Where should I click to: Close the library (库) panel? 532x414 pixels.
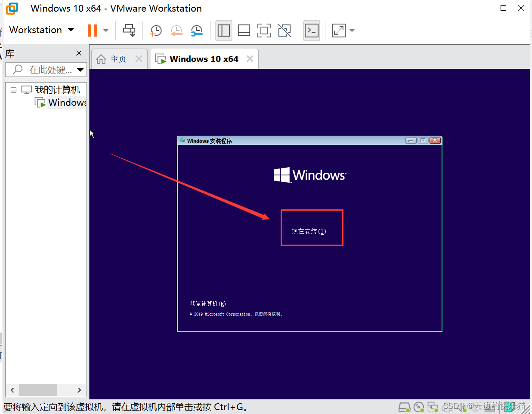click(x=79, y=53)
